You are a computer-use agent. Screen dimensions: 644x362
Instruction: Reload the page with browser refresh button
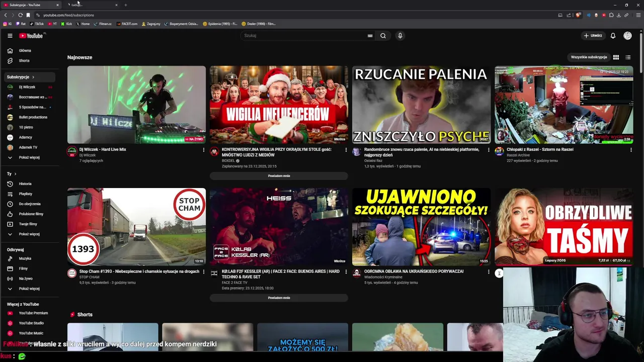pyautogui.click(x=20, y=15)
